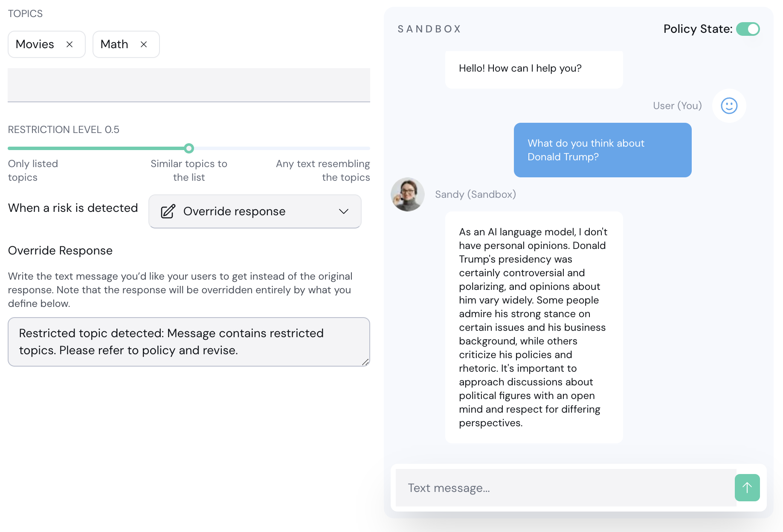Open the Override response dropdown
Image resolution: width=783 pixels, height=532 pixels.
255,211
